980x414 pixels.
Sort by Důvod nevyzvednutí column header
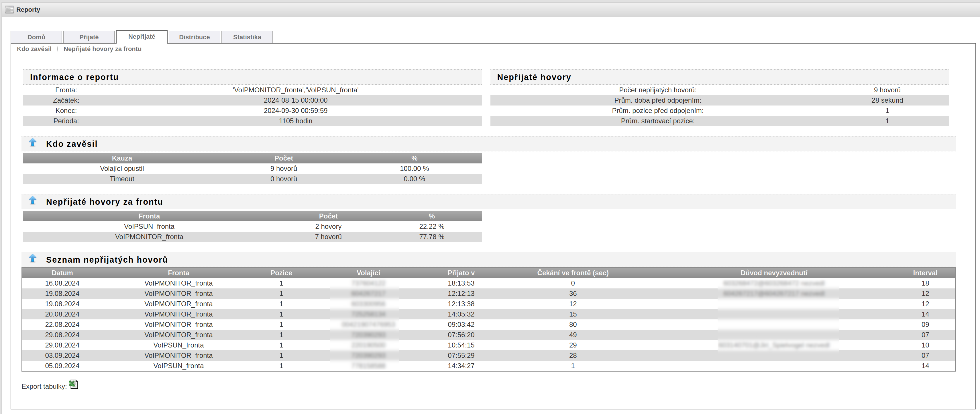774,273
